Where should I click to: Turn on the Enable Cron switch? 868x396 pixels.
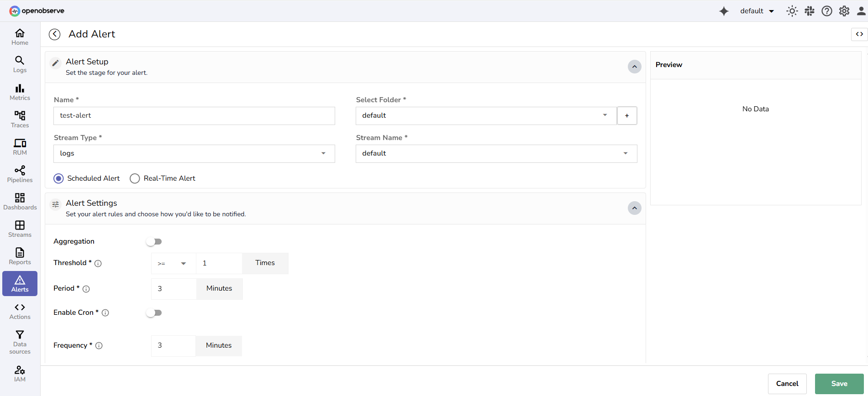pyautogui.click(x=154, y=313)
